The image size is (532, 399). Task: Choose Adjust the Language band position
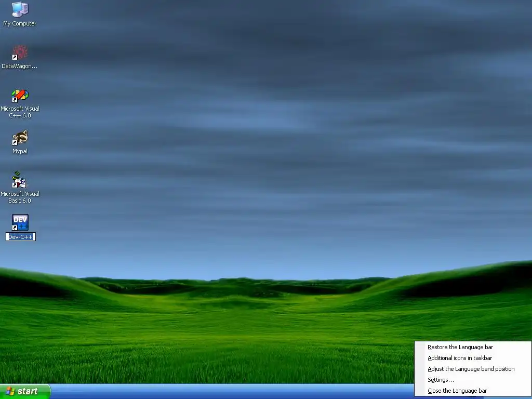click(473, 369)
